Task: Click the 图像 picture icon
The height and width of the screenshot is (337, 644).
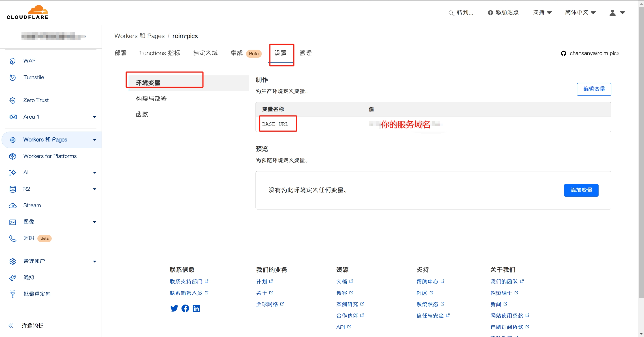Action: [x=13, y=222]
